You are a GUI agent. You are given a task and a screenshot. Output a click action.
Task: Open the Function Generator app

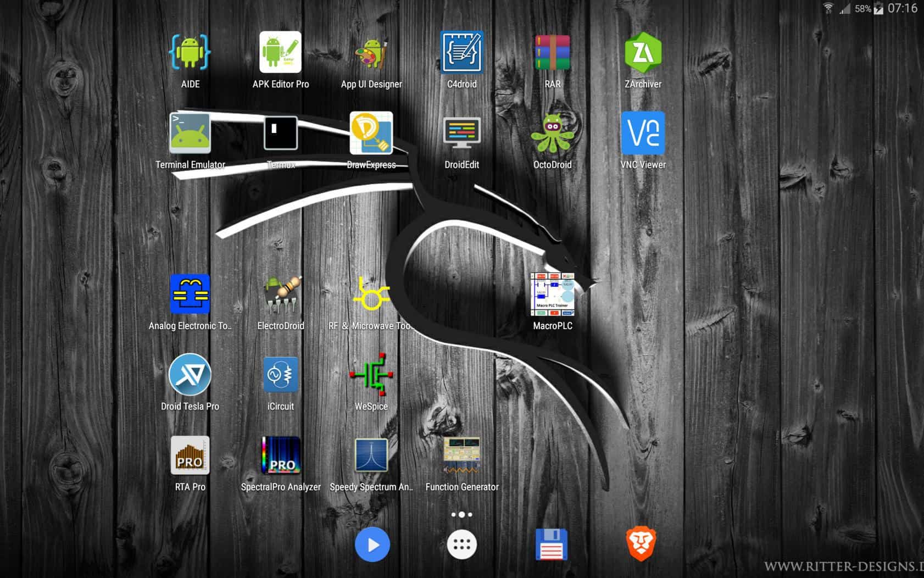coord(462,455)
